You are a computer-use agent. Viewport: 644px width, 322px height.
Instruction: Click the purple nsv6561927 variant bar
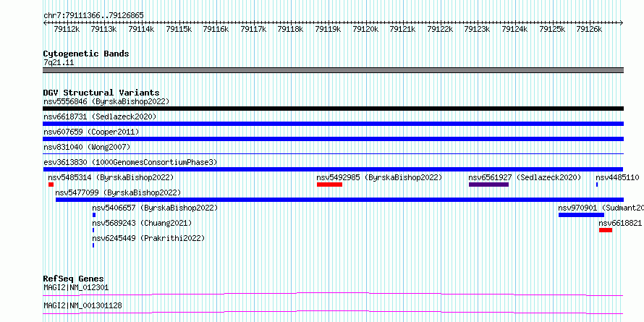488,185
